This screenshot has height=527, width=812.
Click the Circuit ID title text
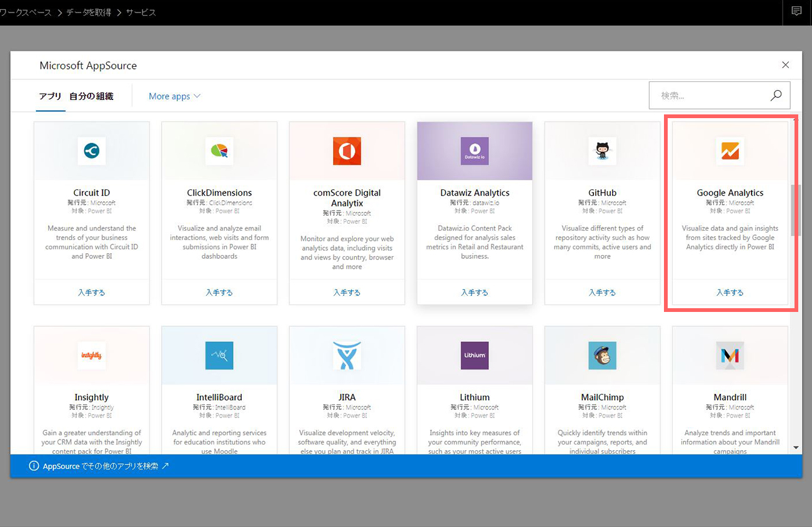(92, 193)
